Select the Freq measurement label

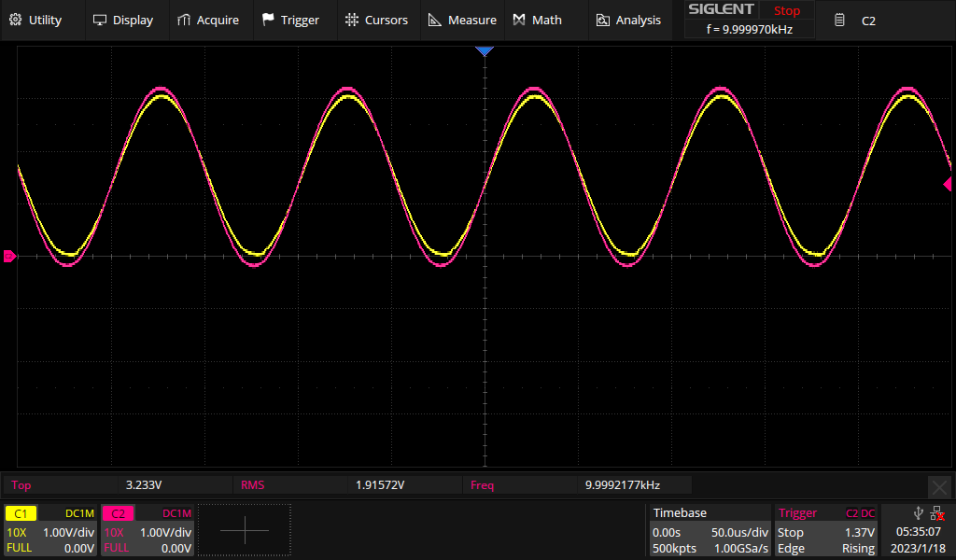pyautogui.click(x=482, y=485)
